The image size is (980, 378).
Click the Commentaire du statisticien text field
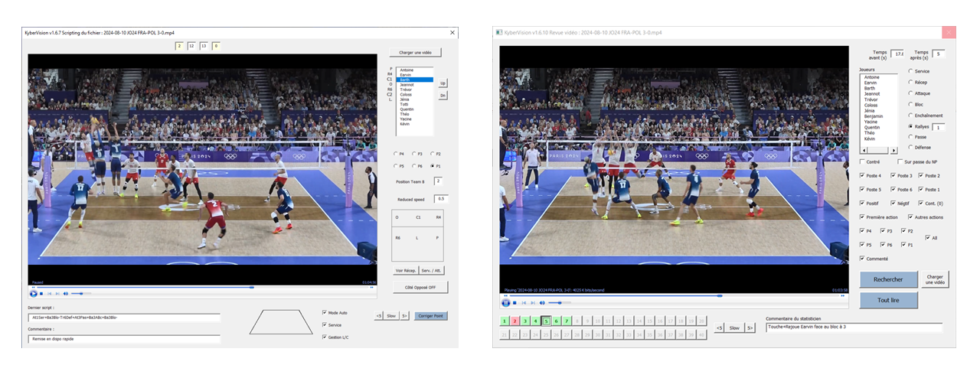click(x=854, y=327)
